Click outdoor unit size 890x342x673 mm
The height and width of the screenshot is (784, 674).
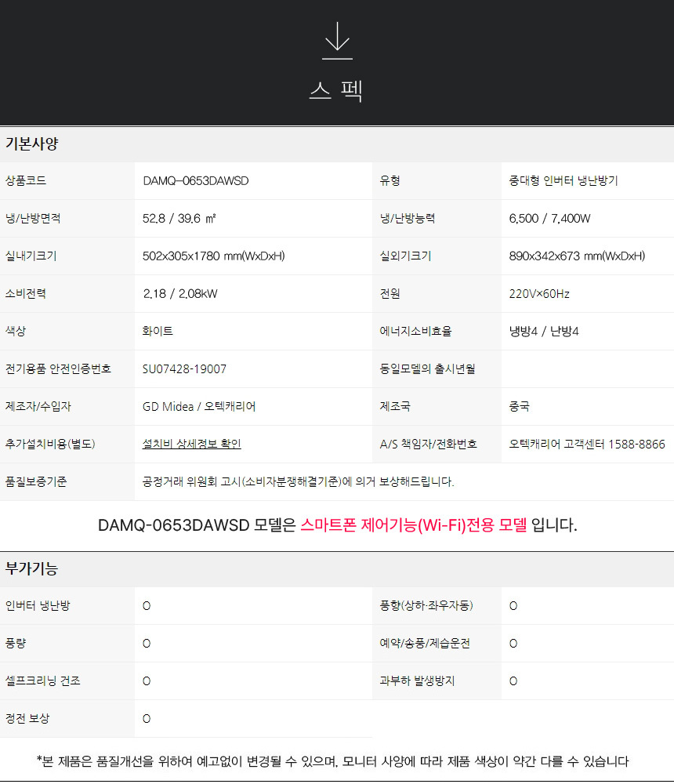(x=577, y=256)
